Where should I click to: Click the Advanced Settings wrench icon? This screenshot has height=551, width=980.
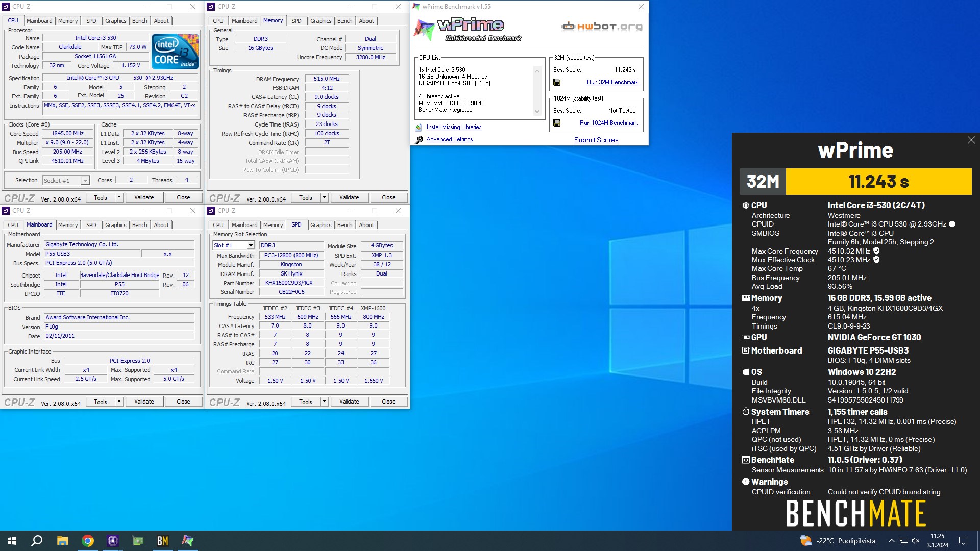pyautogui.click(x=419, y=139)
